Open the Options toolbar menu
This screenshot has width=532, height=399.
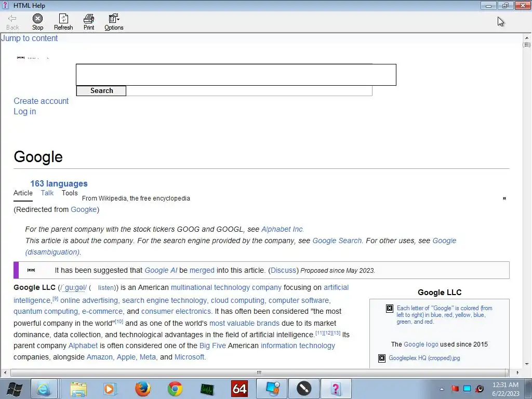114,22
